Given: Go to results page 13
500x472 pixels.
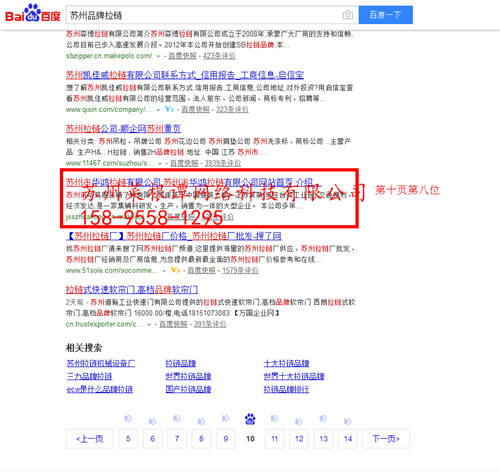Looking at the screenshot, I should 323,439.
